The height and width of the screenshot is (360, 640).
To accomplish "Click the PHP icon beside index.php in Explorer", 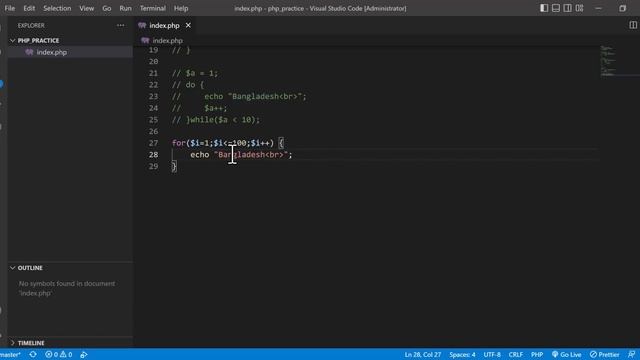I will pos(29,52).
